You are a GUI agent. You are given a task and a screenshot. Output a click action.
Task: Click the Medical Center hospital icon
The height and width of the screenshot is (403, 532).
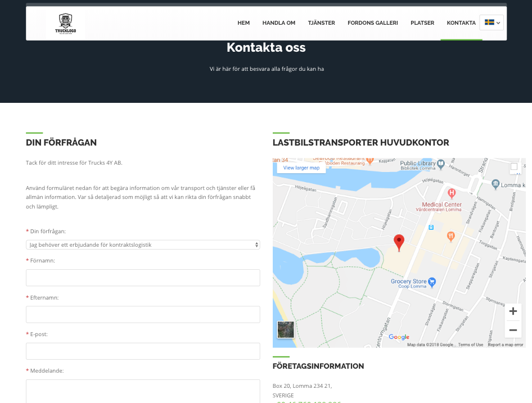[451, 193]
